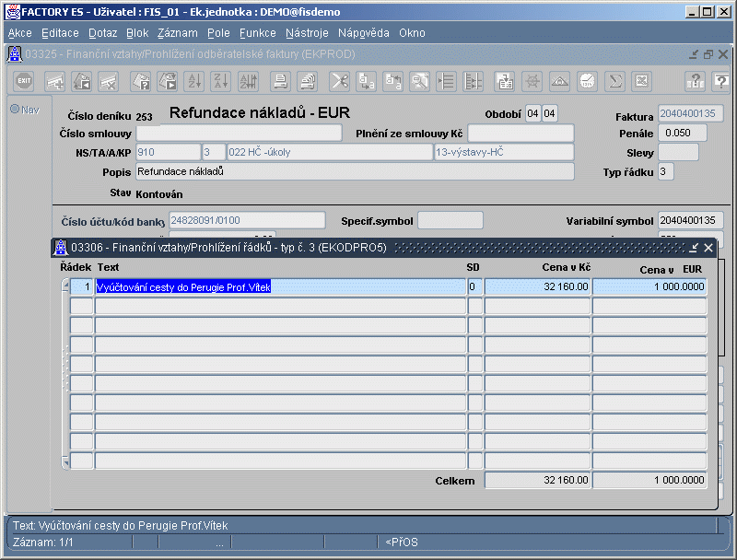Click the magnifier search toolbar icon

419,82
